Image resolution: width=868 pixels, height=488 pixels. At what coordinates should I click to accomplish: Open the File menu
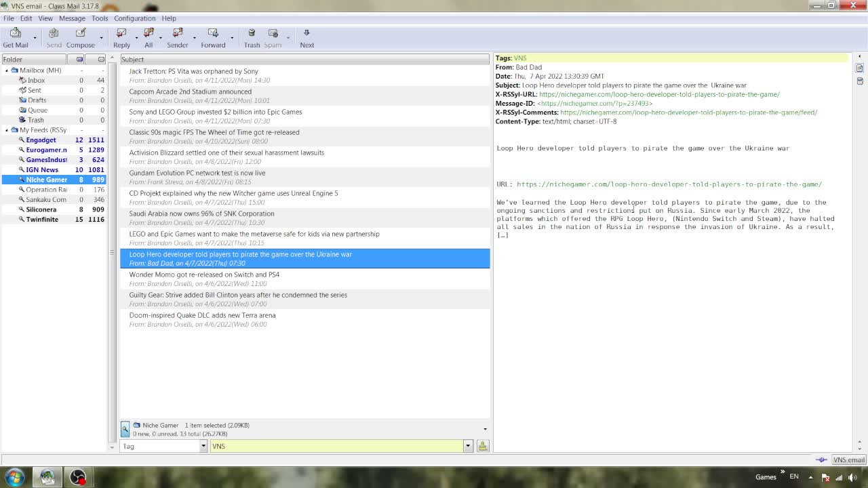pos(9,18)
